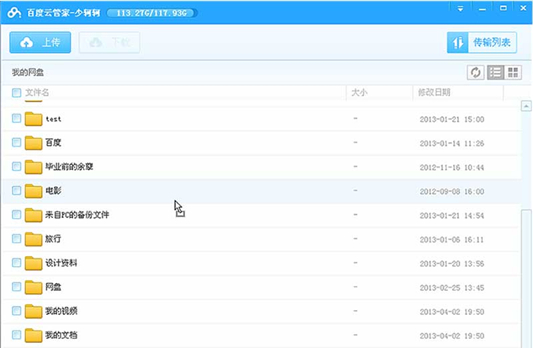Image resolution: width=533 pixels, height=361 pixels.
Task: Click the folder icon of 来自PC的备份文件
Action: pyautogui.click(x=33, y=215)
